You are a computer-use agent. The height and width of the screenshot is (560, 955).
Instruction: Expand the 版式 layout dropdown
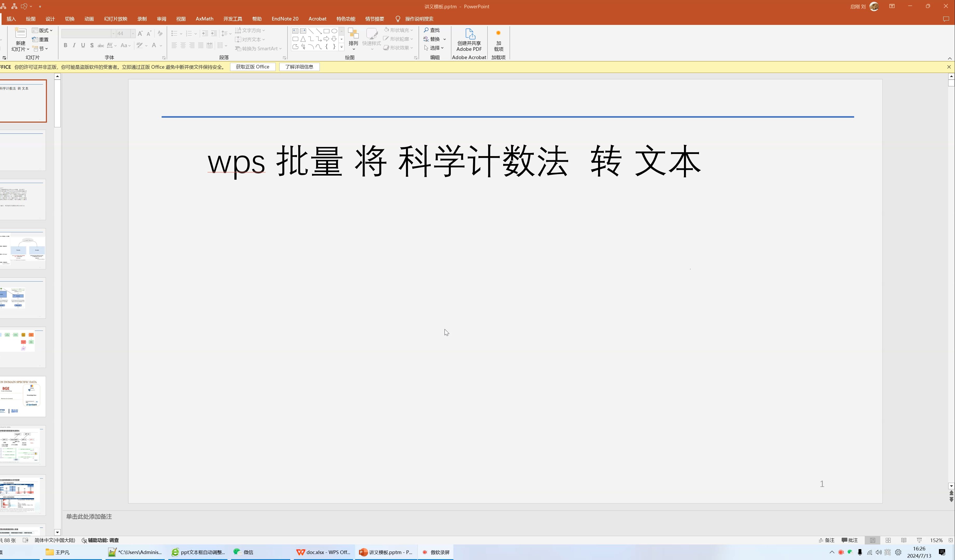[x=43, y=30]
